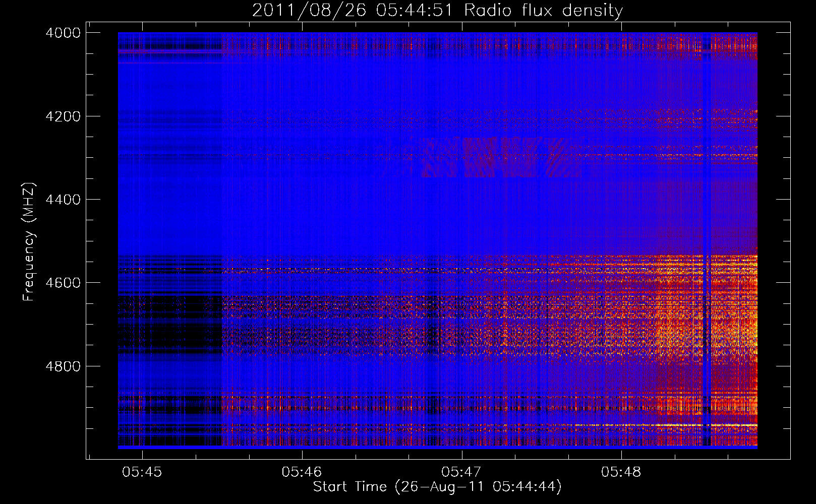This screenshot has width=816, height=504.
Task: Click the 'Start Time (26-Aug-11 05:44:44)' axis title
Action: tap(437, 487)
